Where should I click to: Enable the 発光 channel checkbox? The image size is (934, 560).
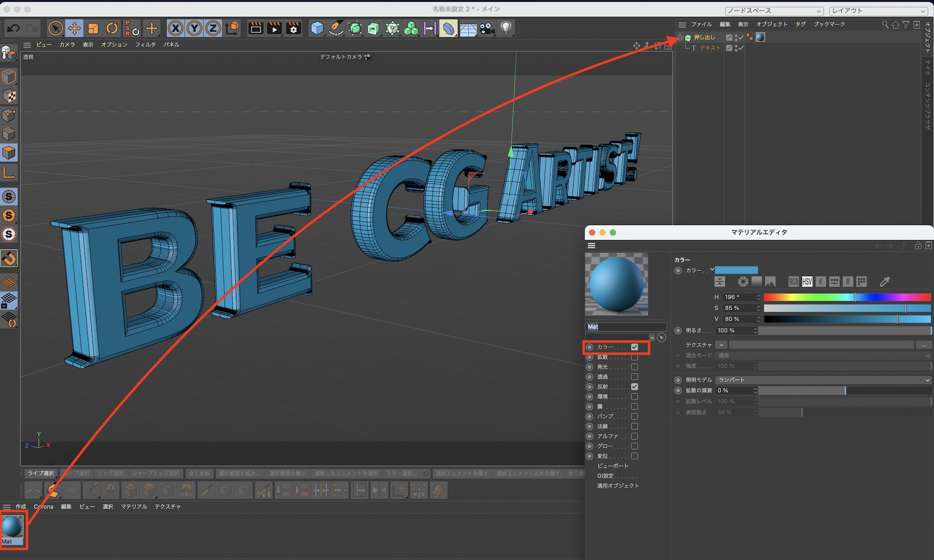coord(634,367)
